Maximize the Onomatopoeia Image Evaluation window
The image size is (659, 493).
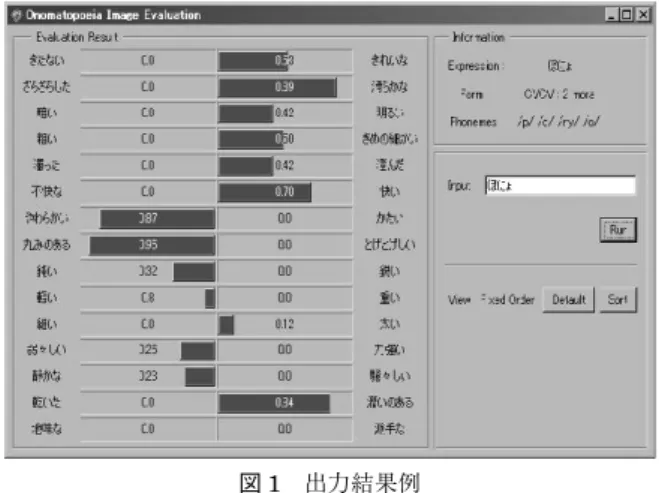[x=626, y=15]
